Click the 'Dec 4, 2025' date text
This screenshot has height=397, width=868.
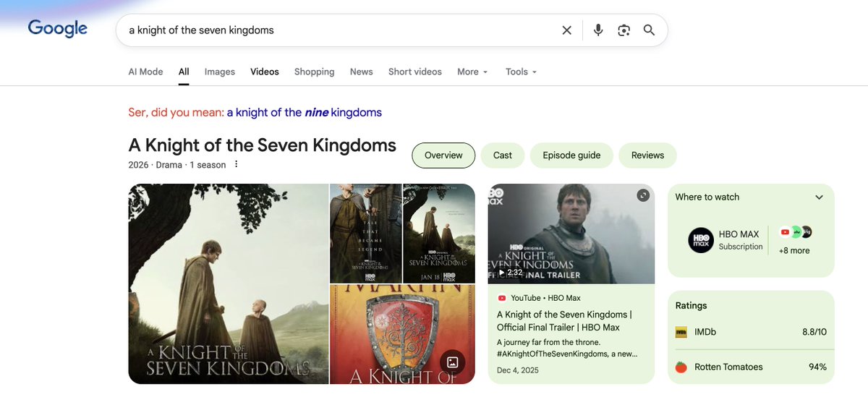(x=518, y=370)
